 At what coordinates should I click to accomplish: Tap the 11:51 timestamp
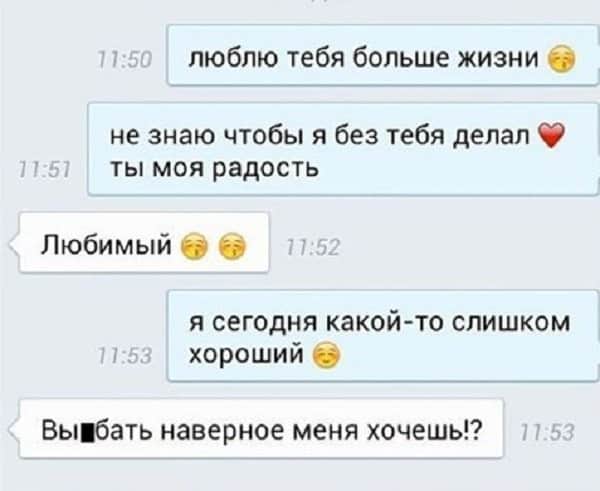pos(44,170)
